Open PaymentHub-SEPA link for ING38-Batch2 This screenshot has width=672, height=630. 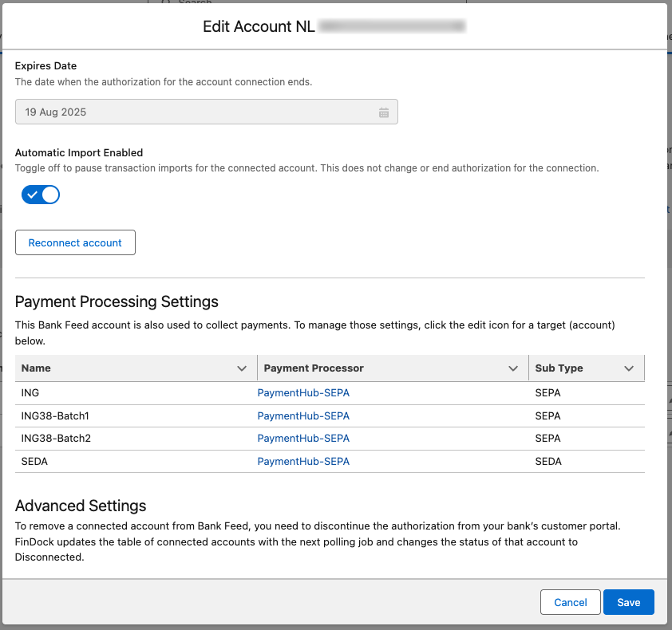(303, 438)
